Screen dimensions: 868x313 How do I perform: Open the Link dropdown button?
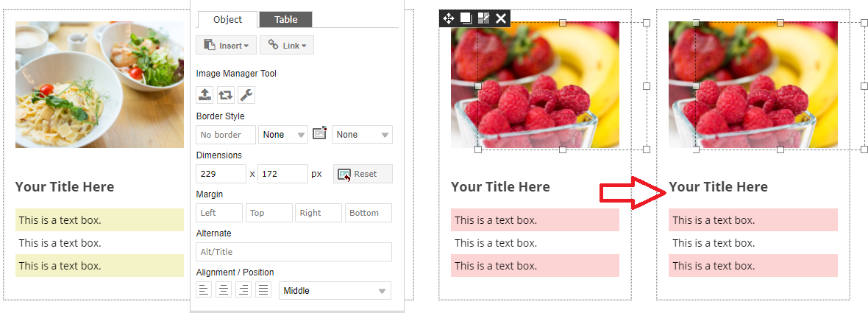click(x=287, y=46)
